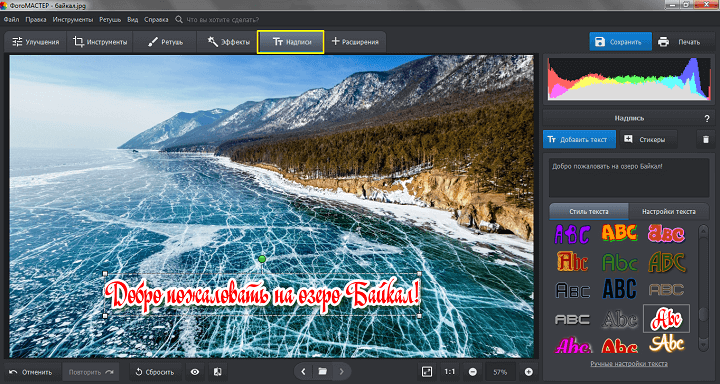
Task: Click text input field with Байкал caption
Action: (629, 178)
